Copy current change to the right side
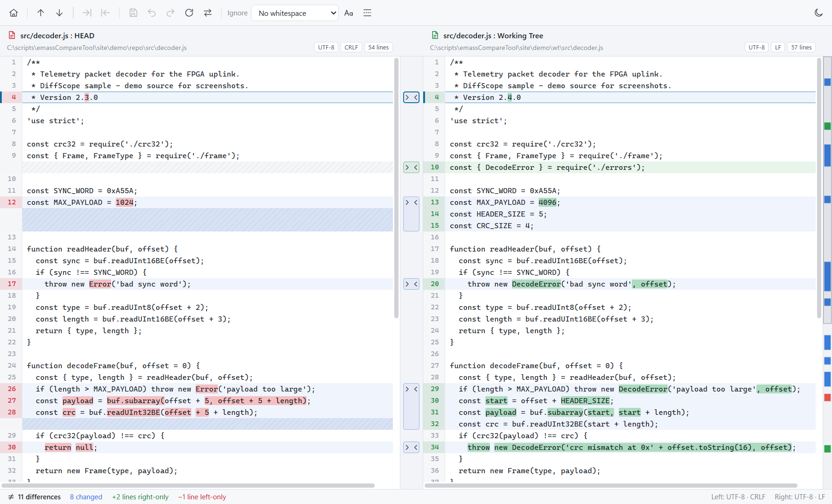Image resolution: width=832 pixels, height=504 pixels. point(87,13)
